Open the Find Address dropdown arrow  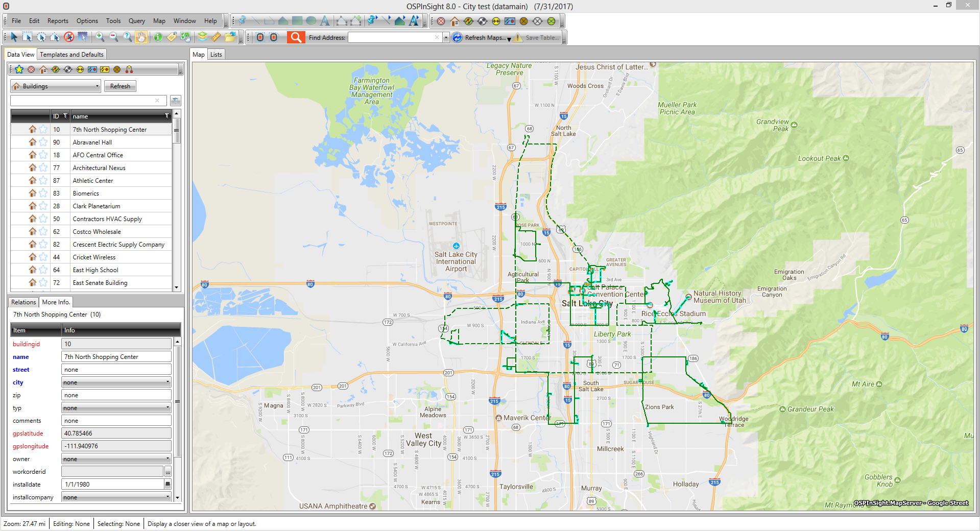click(446, 38)
